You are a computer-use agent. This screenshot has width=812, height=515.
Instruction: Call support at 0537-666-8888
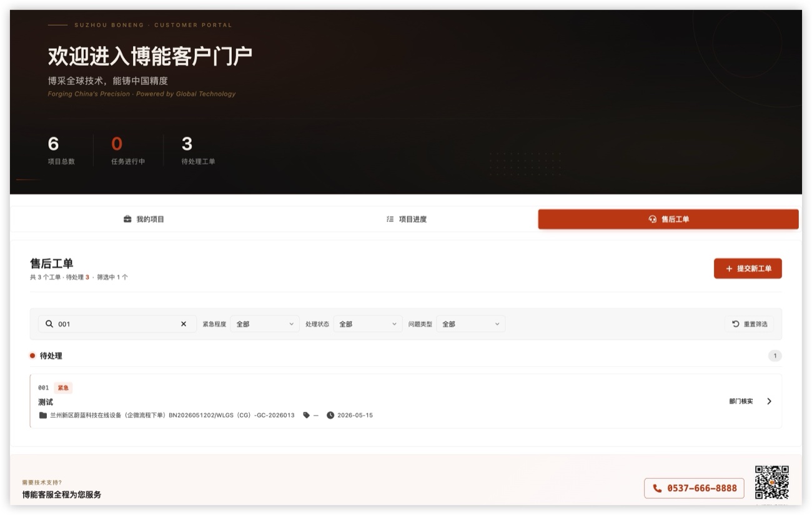(694, 488)
